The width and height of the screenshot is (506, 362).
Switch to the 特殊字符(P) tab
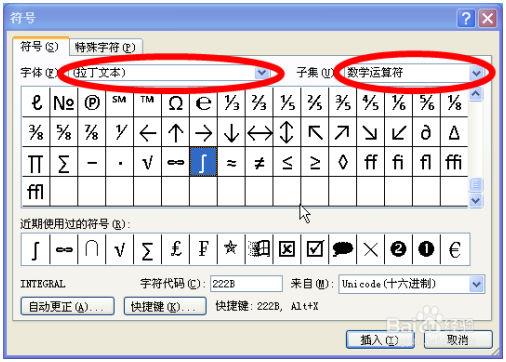(106, 48)
